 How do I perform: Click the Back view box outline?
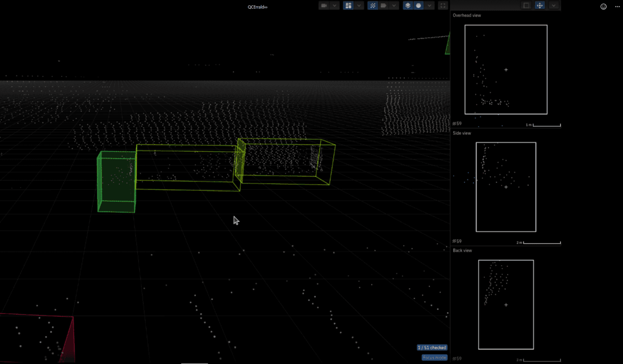(506, 304)
